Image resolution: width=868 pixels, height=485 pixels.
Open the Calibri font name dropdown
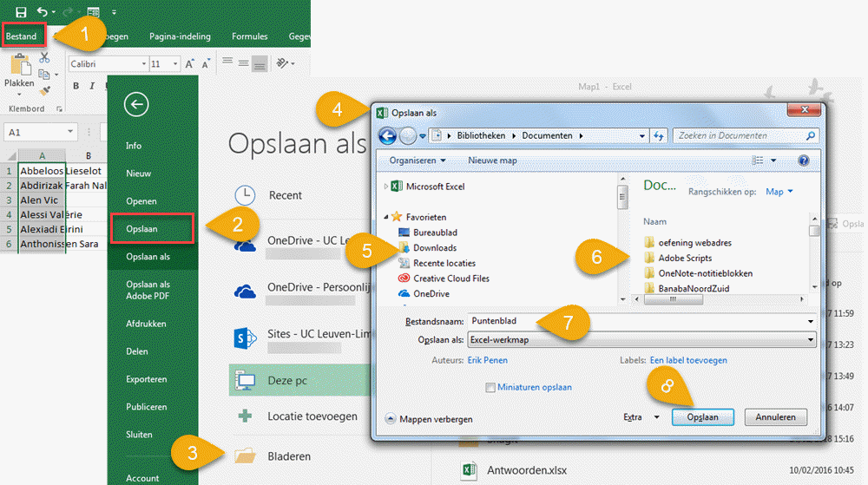[x=143, y=64]
